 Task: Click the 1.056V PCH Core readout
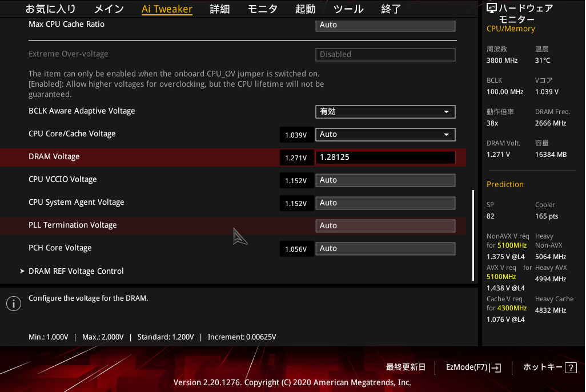(x=296, y=249)
